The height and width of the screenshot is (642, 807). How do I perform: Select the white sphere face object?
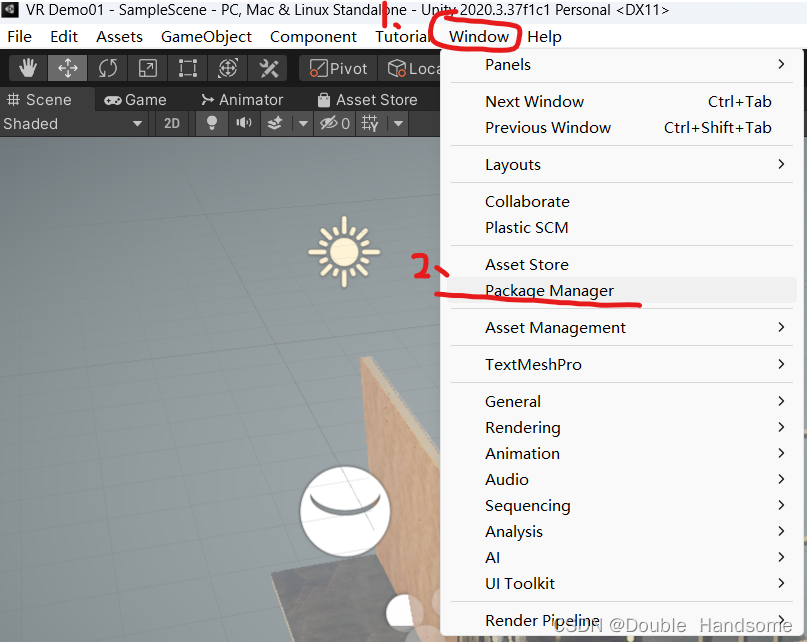pos(345,511)
